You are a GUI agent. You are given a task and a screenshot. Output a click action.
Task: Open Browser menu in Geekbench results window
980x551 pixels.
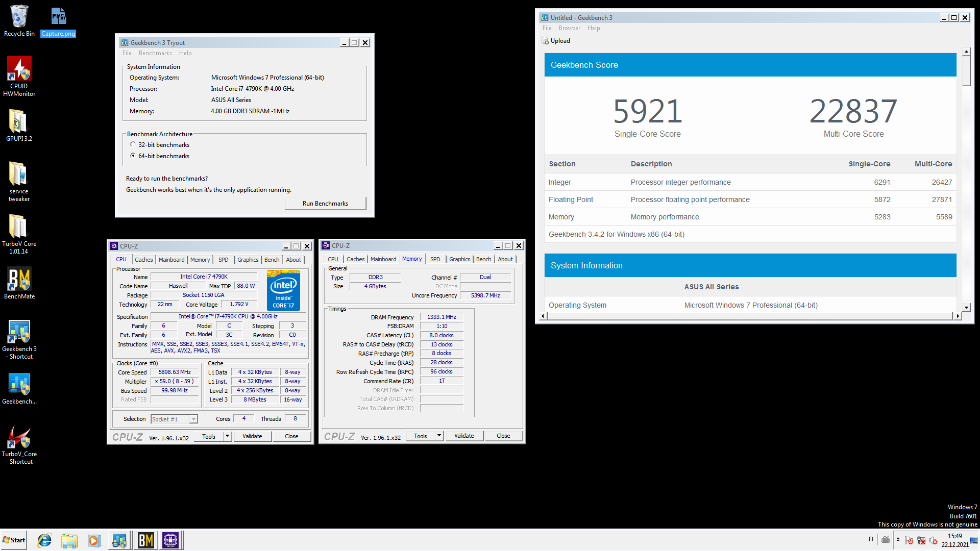click(570, 28)
